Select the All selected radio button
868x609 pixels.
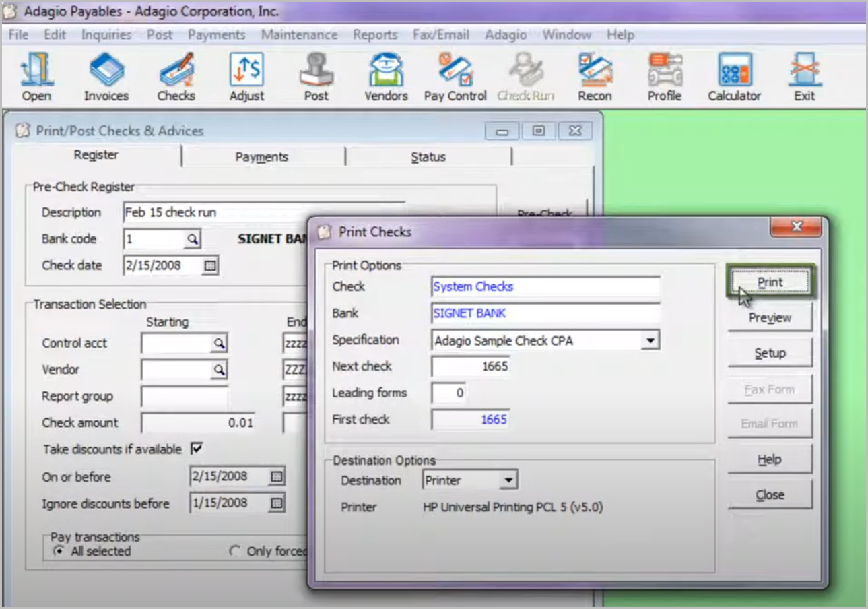tap(59, 551)
